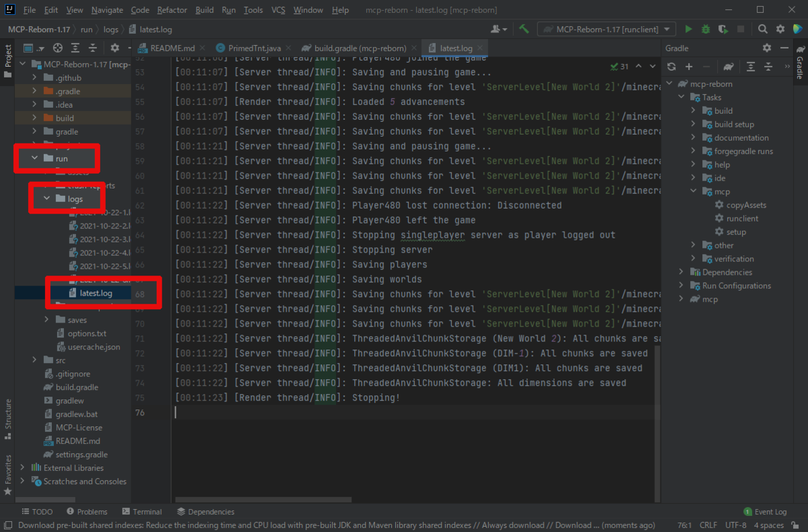
Task: Toggle the Favorites side panel
Action: [8, 475]
